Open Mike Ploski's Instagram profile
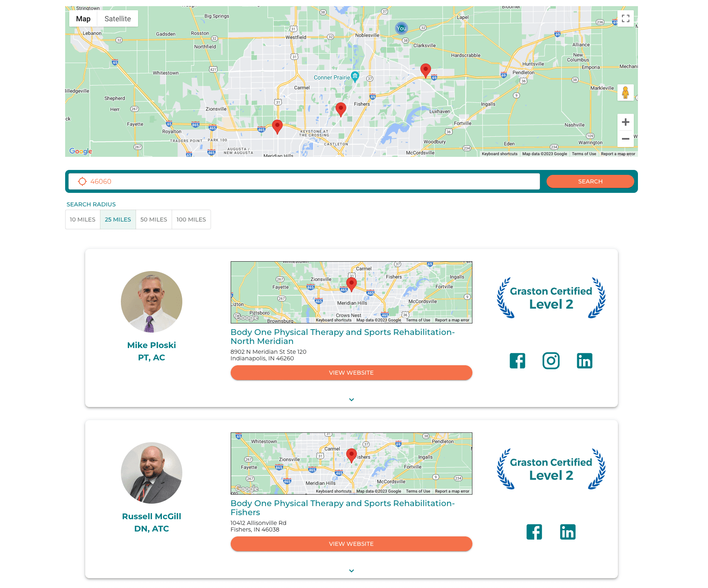Screen dimensions: 708x588 pyautogui.click(x=551, y=361)
